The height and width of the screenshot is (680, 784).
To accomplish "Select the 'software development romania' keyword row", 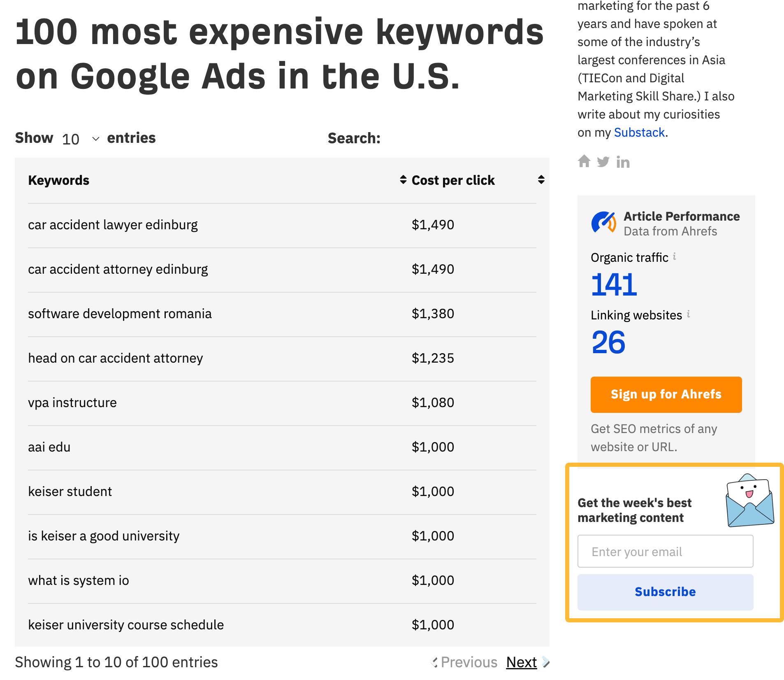I will coord(120,314).
